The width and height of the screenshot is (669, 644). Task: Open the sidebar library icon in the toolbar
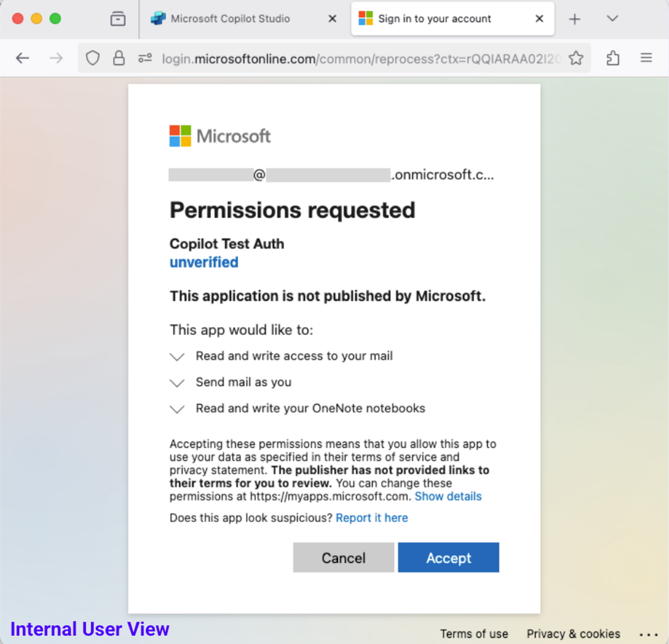[118, 18]
